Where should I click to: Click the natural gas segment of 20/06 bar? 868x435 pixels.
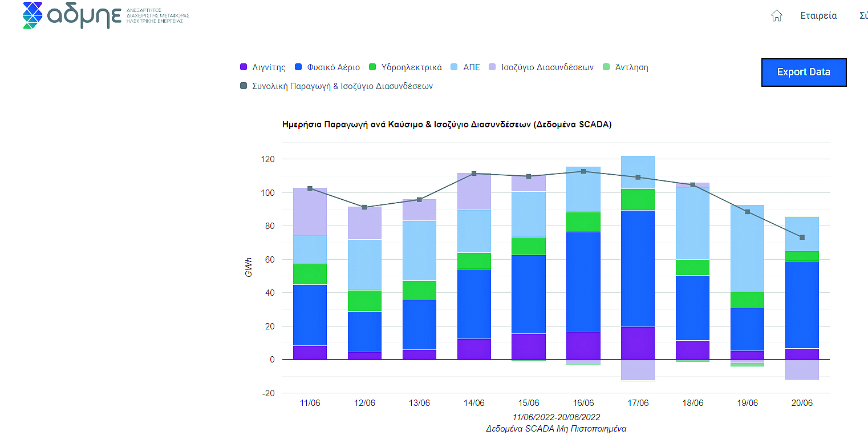tap(802, 305)
